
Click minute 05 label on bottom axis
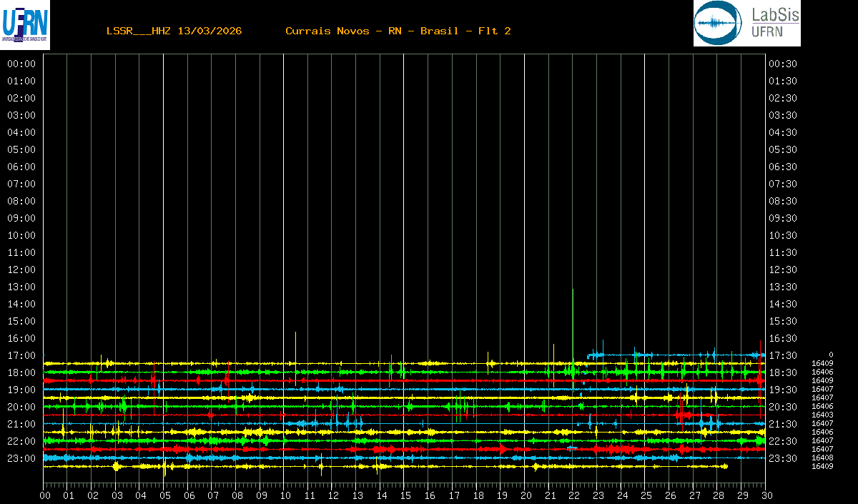(164, 495)
